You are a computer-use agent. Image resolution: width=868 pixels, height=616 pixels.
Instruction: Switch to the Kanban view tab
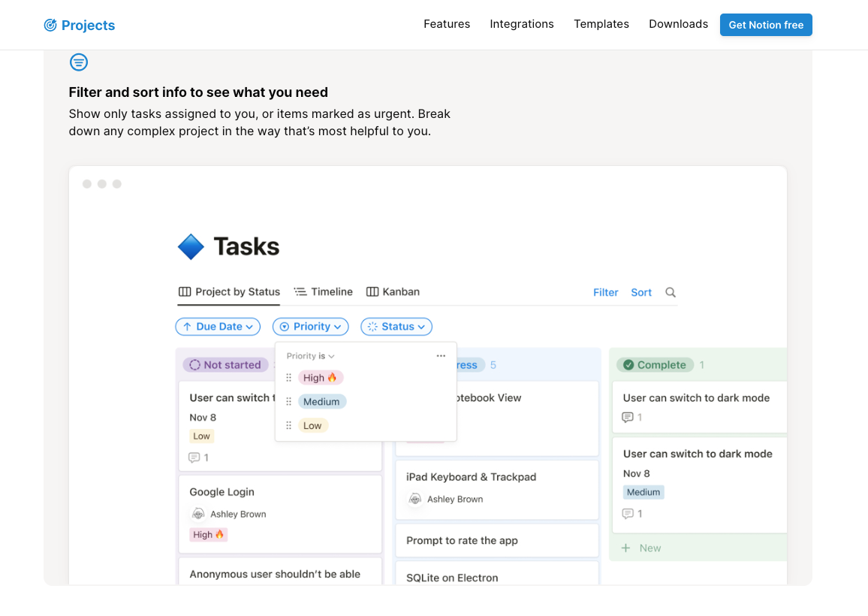(393, 291)
